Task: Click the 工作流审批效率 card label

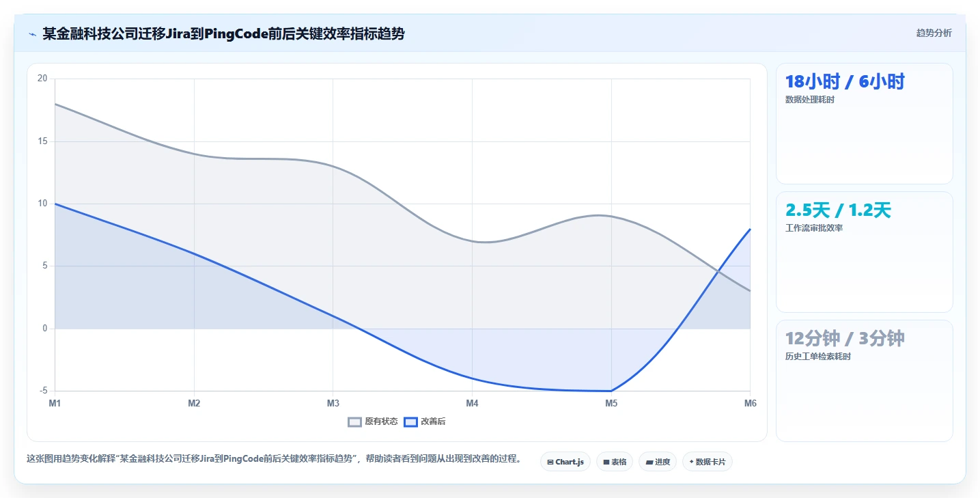Action: click(814, 228)
